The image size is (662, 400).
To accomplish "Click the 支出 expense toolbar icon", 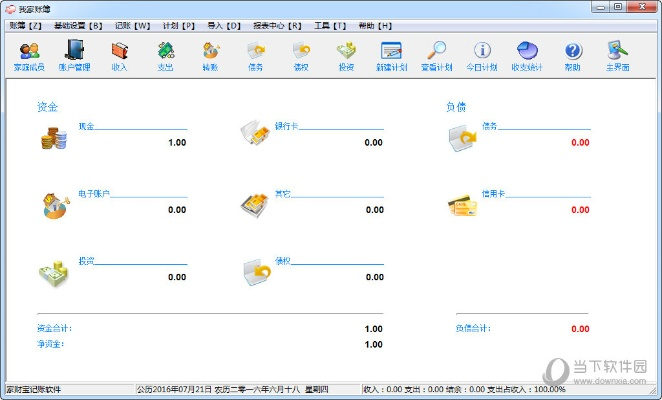I will coord(166,56).
